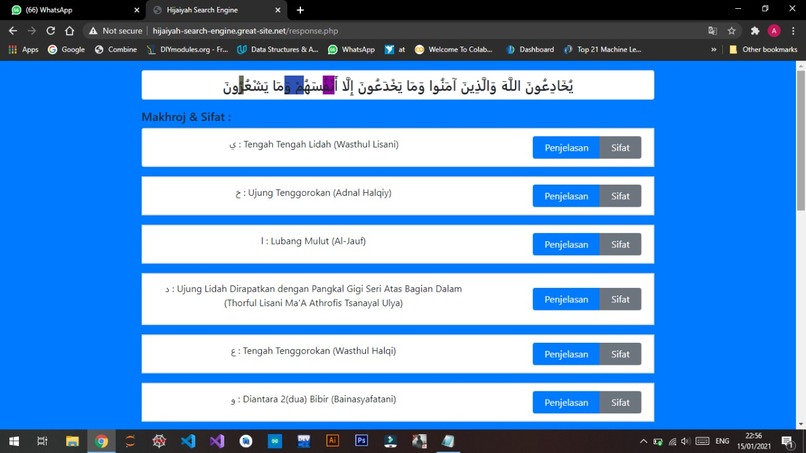Screen dimensions: 806x453
Task: Open the Welcome To Colab bookmark
Action: click(454, 49)
